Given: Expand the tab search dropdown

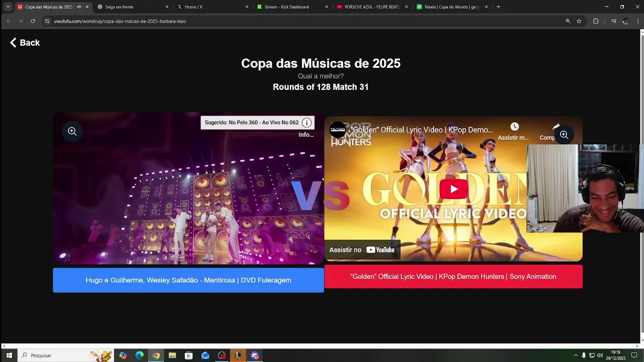Looking at the screenshot, I should point(8,7).
